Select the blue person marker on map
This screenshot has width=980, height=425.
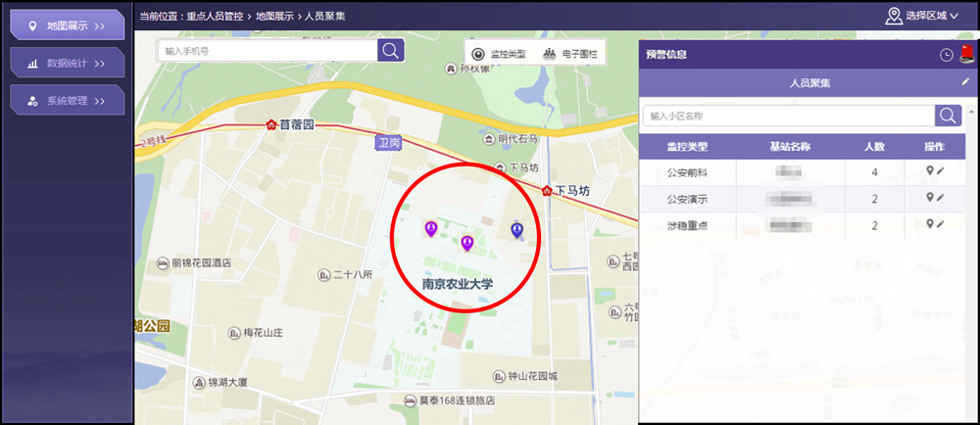(517, 230)
